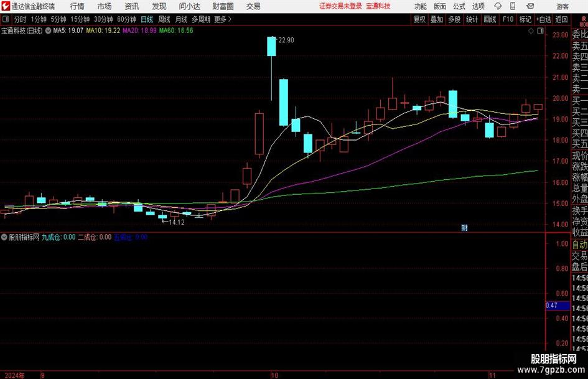Click the 0.47 value marker on the axis
The width and height of the screenshot is (588, 379).
pos(558,306)
